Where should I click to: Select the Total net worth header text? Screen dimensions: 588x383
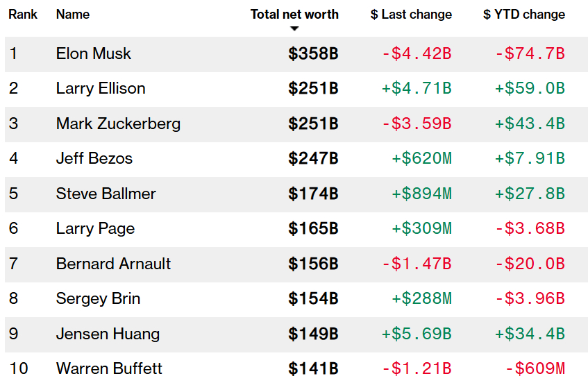[294, 14]
